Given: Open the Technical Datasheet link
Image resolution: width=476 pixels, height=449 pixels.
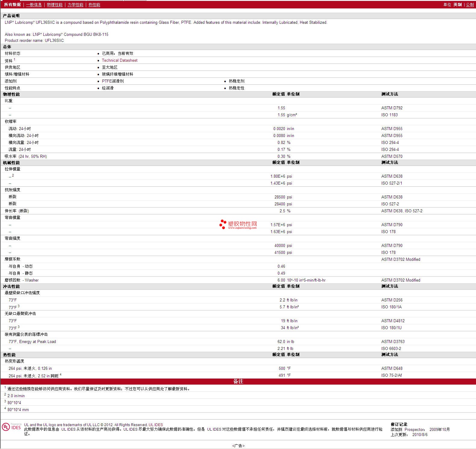Looking at the screenshot, I should click(120, 60).
